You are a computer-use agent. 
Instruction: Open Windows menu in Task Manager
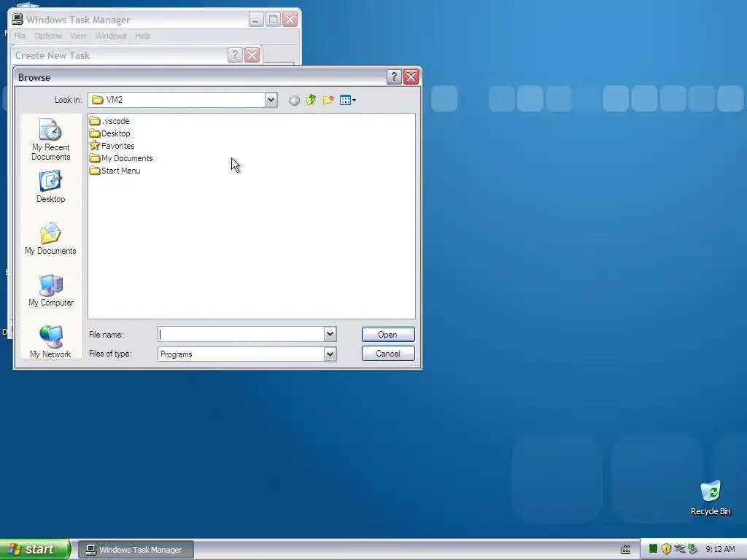click(x=111, y=36)
